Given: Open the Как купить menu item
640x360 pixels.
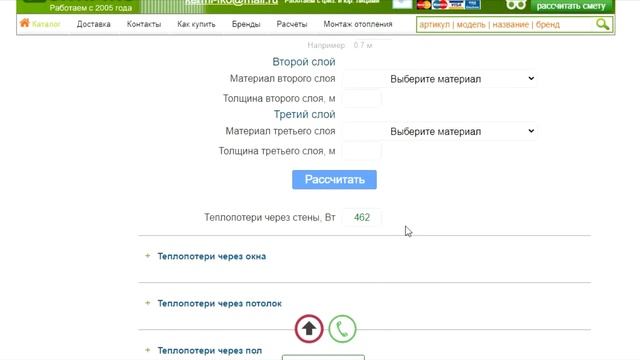Looking at the screenshot, I should pyautogui.click(x=196, y=24).
